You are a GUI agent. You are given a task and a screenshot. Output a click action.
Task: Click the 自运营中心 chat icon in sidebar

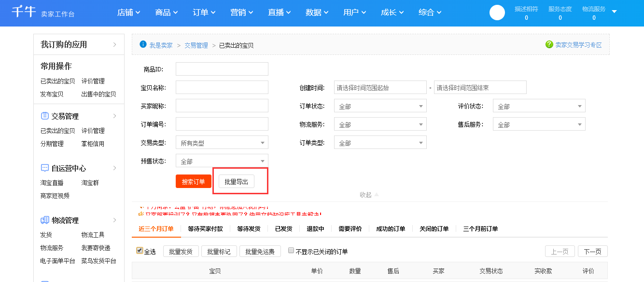[45, 168]
